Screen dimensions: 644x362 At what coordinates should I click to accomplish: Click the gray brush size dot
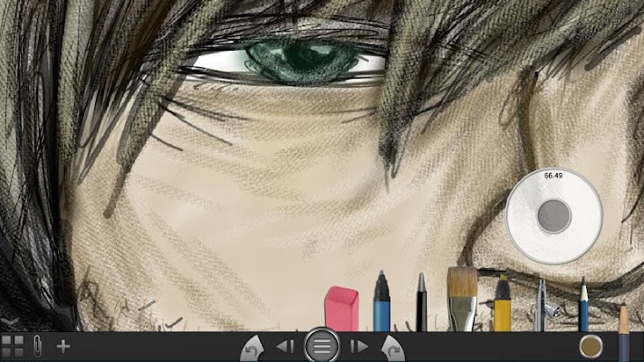tap(554, 216)
